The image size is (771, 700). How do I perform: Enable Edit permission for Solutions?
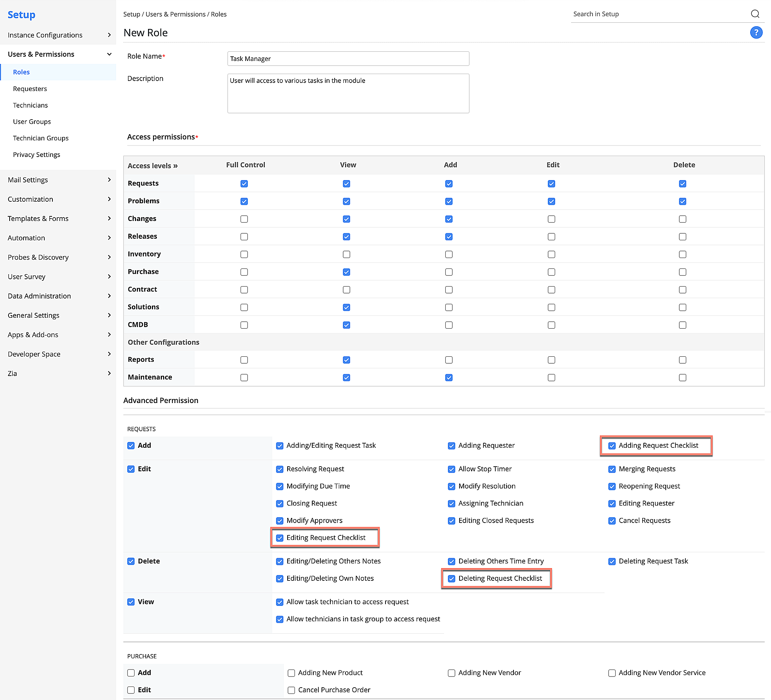pyautogui.click(x=551, y=307)
